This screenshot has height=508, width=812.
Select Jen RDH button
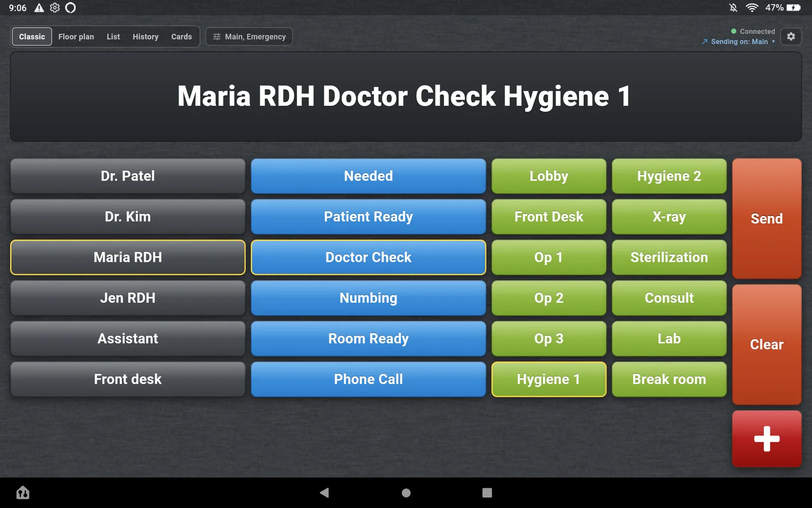pos(128,298)
